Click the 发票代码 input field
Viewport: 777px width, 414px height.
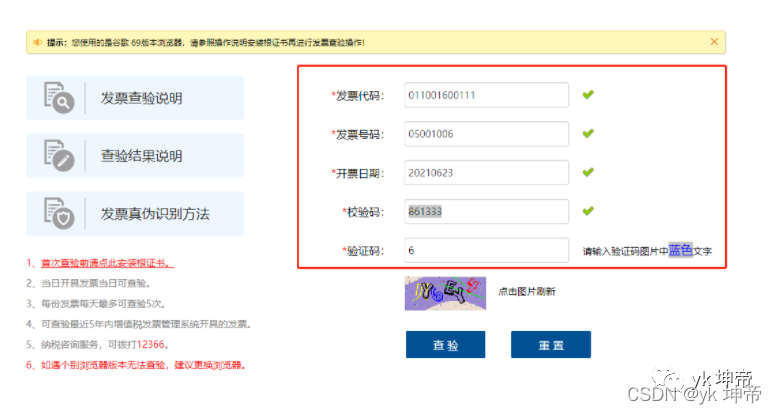pos(486,95)
